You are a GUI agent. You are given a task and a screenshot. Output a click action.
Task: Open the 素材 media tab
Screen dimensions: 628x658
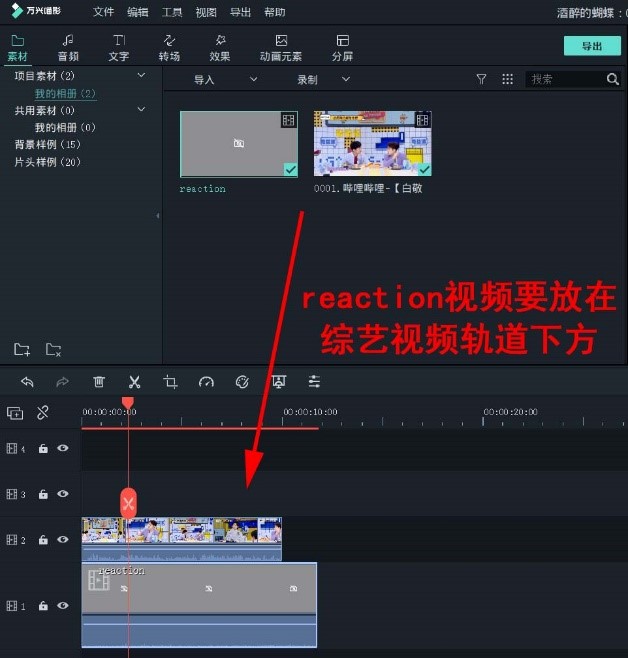pos(17,48)
